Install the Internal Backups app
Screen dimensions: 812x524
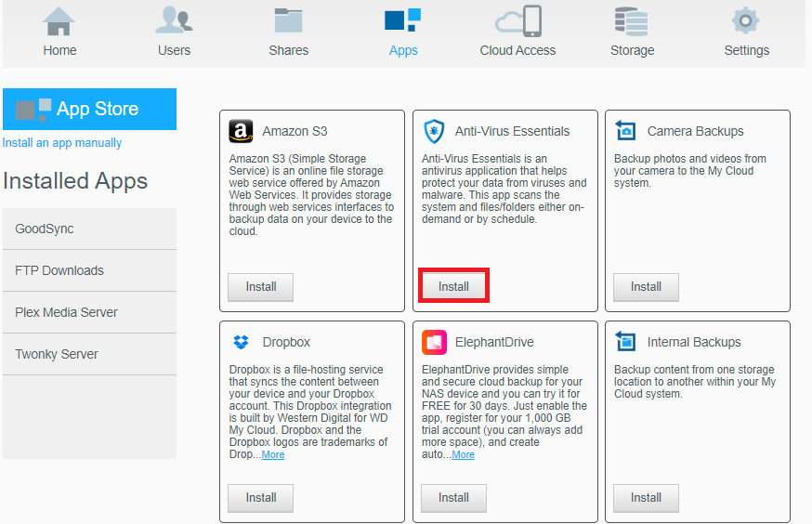pyautogui.click(x=646, y=498)
